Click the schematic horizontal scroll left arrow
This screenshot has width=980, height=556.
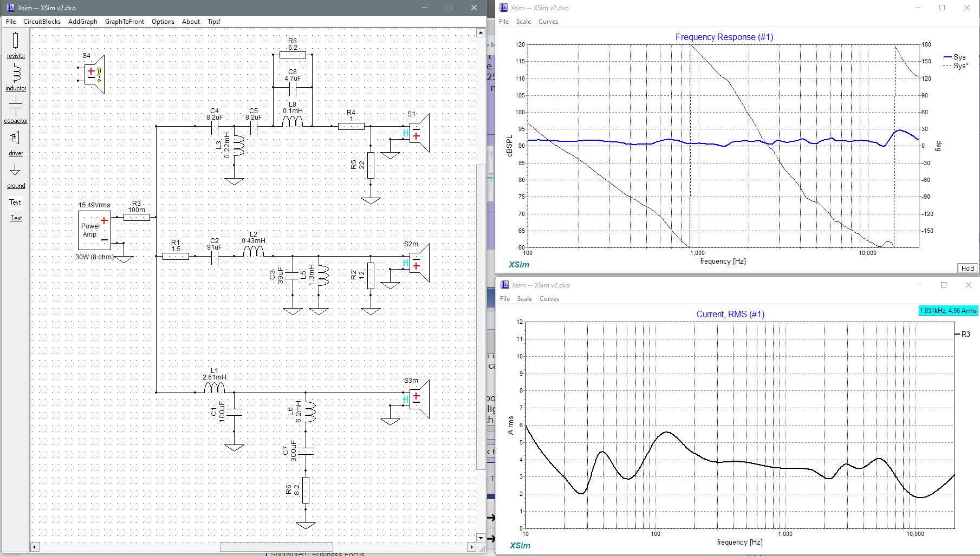[x=34, y=547]
